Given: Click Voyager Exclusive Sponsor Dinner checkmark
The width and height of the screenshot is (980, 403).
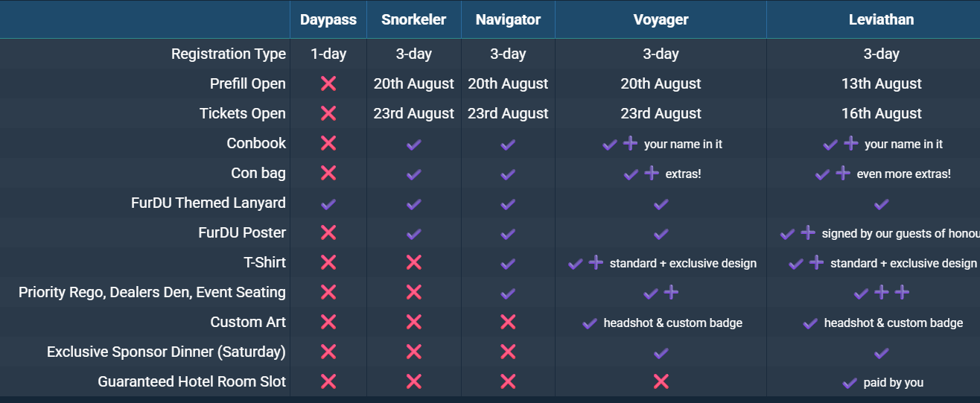Looking at the screenshot, I should coord(661,352).
